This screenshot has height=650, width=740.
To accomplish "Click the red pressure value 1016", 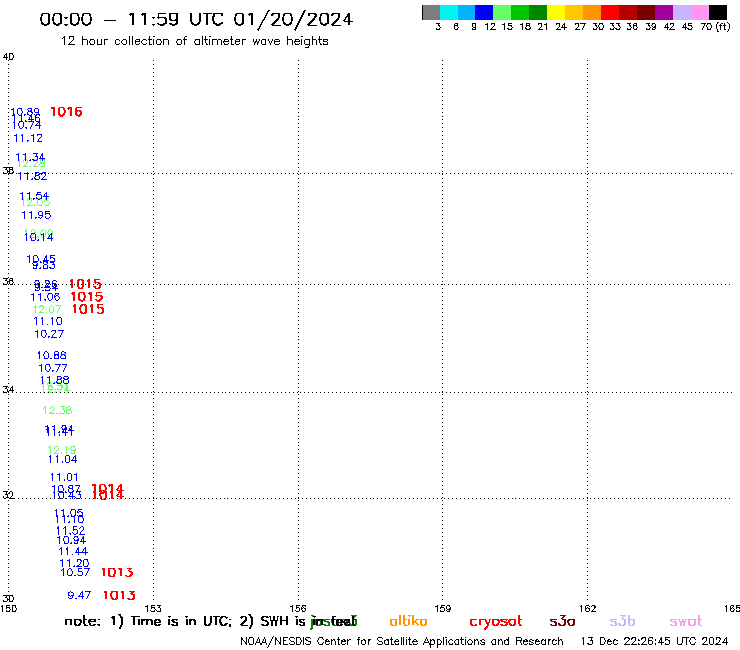I will coord(66,112).
